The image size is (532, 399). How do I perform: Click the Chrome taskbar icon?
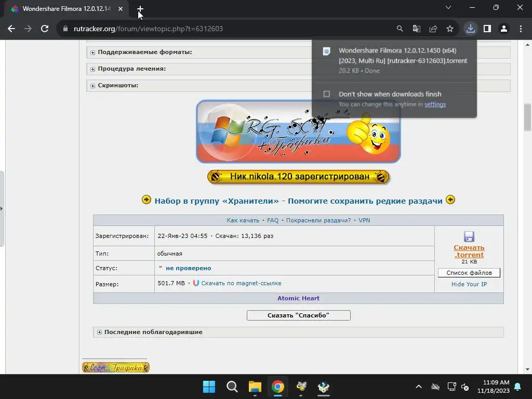[278, 387]
